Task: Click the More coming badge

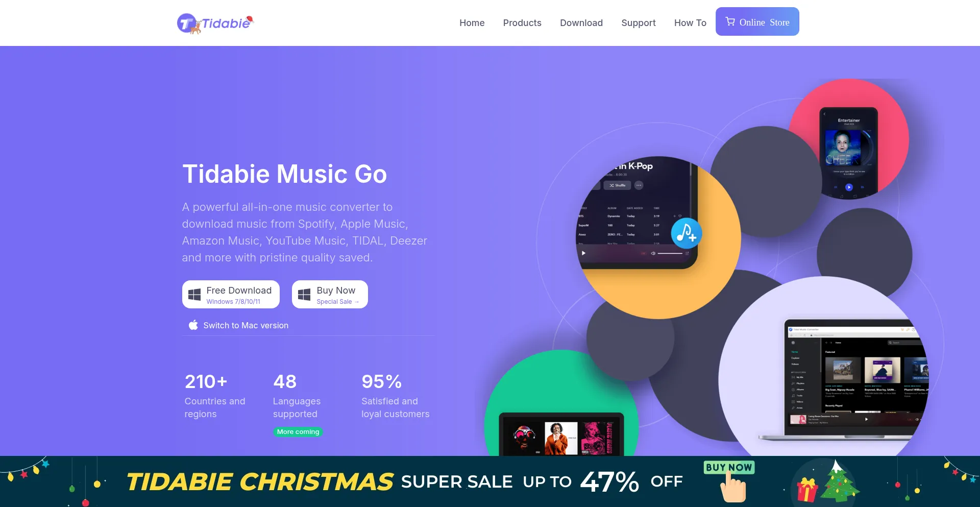Action: click(298, 432)
